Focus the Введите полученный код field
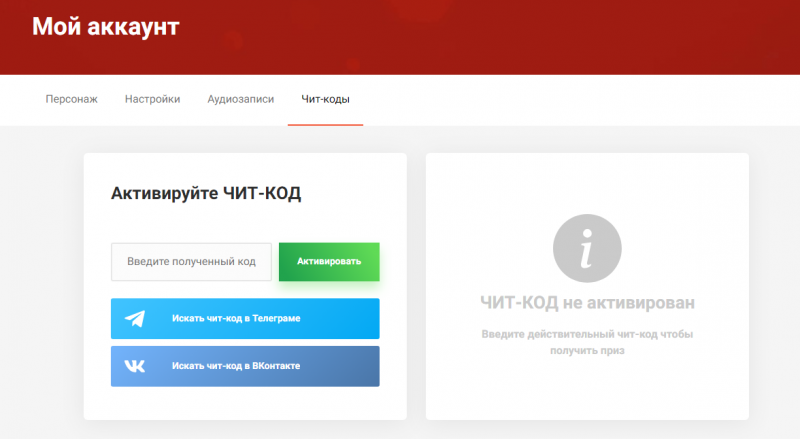The height and width of the screenshot is (439, 800). tap(191, 262)
